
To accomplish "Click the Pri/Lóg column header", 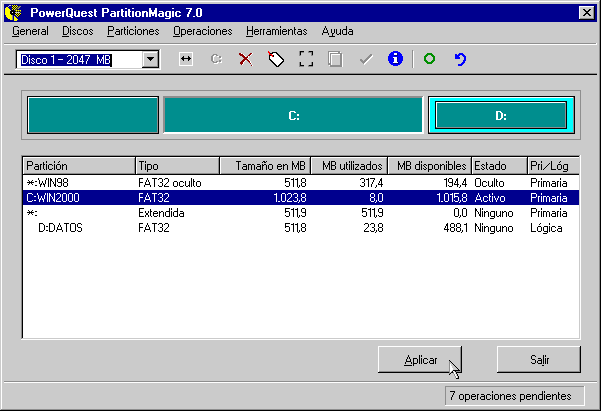I will click(553, 166).
